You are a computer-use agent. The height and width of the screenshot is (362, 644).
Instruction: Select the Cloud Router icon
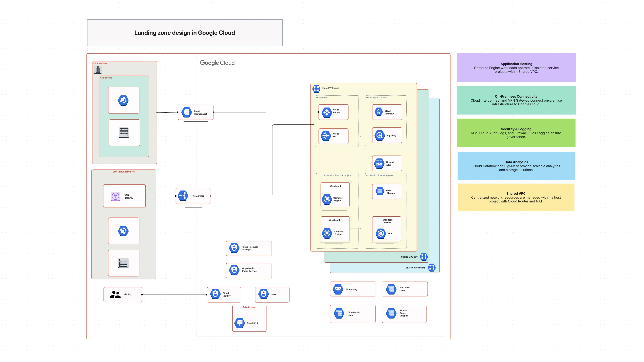point(327,112)
